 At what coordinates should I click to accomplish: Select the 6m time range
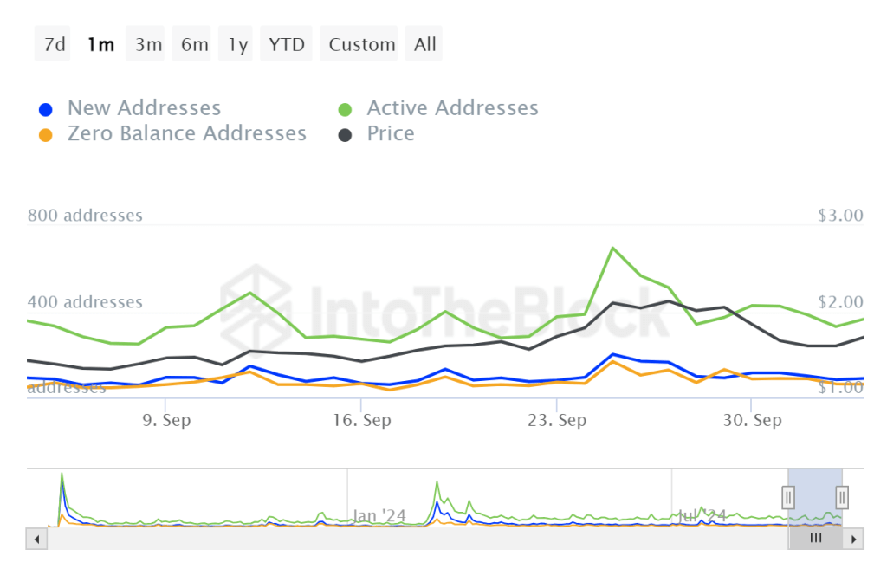point(194,44)
